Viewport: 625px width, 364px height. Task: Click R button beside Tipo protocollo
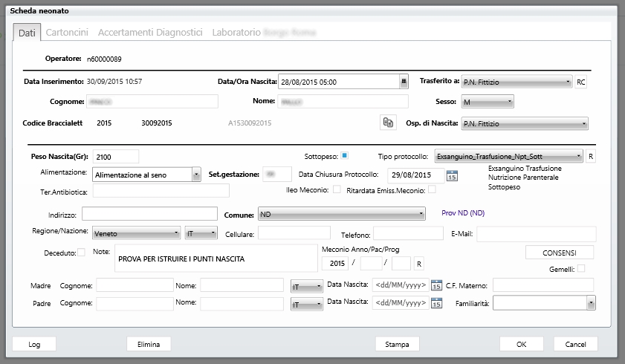click(591, 156)
